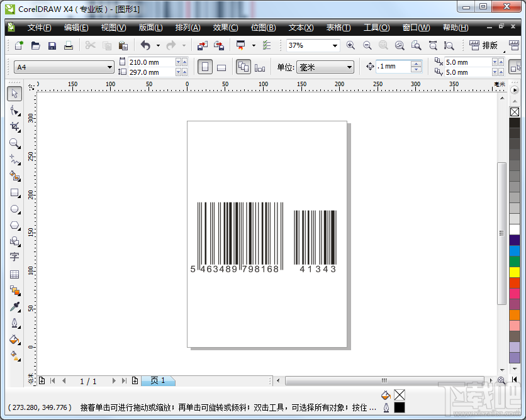Increase the nudge offset value
This screenshot has width=526, height=420.
[x=416, y=64]
